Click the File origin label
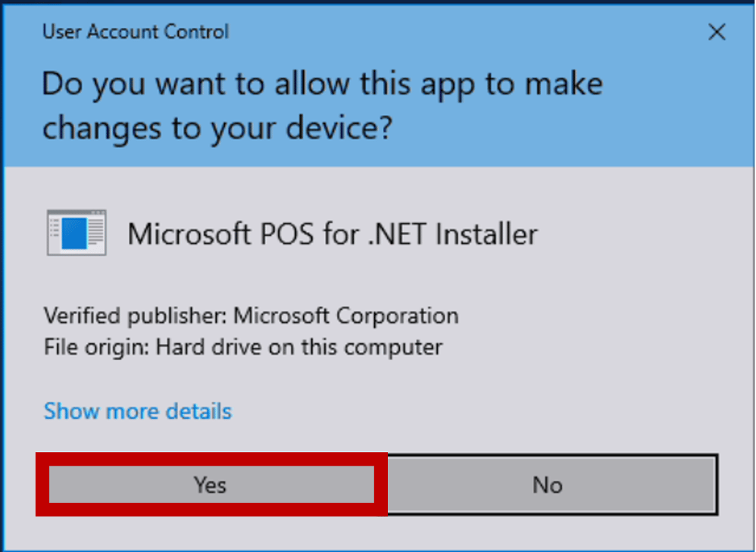756x552 pixels. coord(97,348)
